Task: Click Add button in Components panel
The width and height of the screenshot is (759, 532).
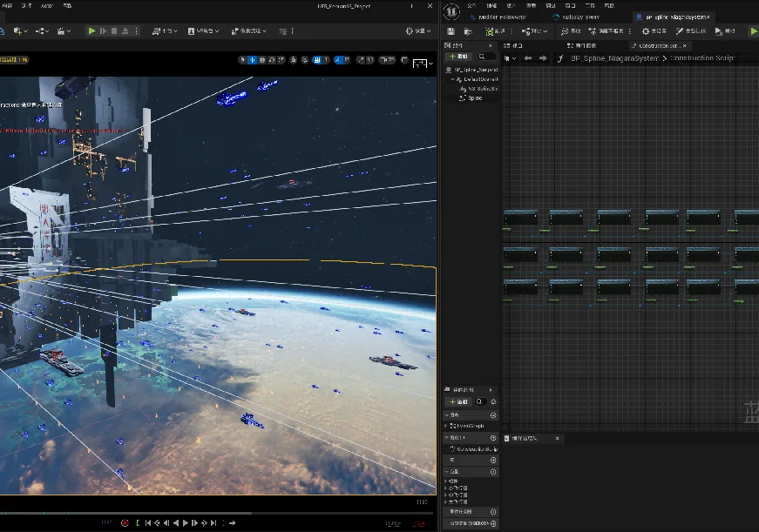Action: click(x=457, y=57)
